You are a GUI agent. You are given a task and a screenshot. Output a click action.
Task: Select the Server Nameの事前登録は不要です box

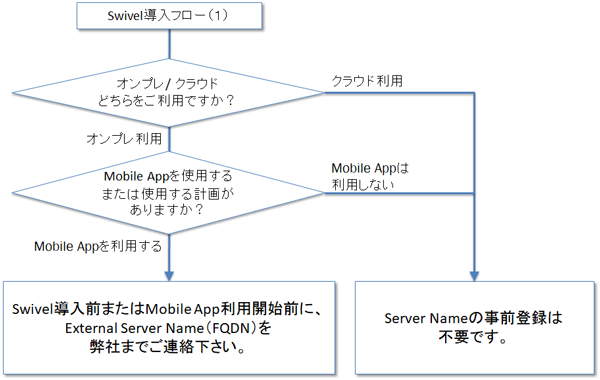[x=475, y=328]
